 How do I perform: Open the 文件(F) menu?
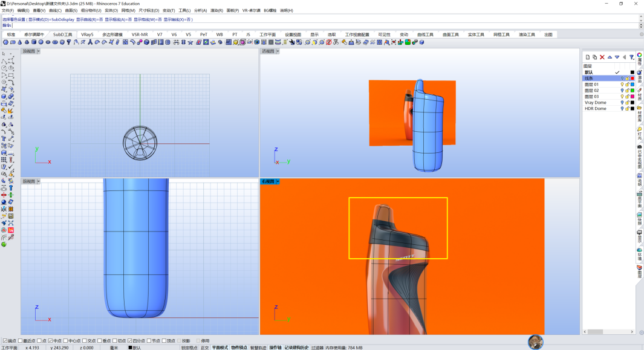(x=8, y=11)
